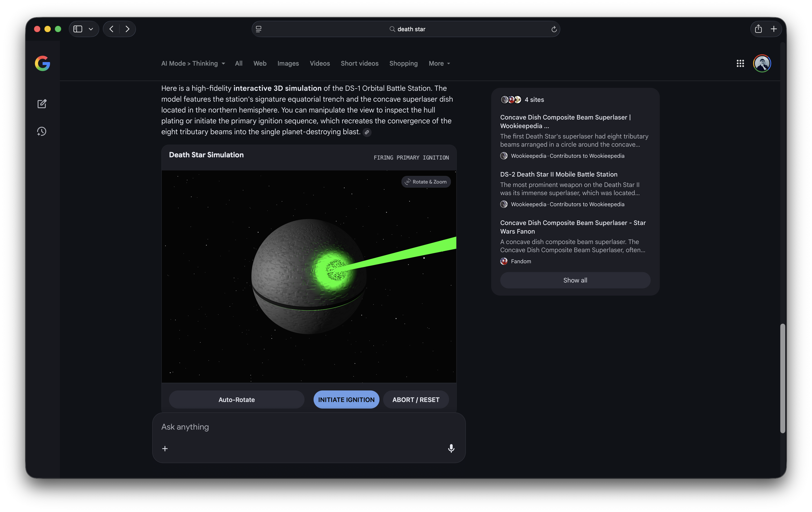Reload the page
The image size is (812, 512).
coord(554,29)
